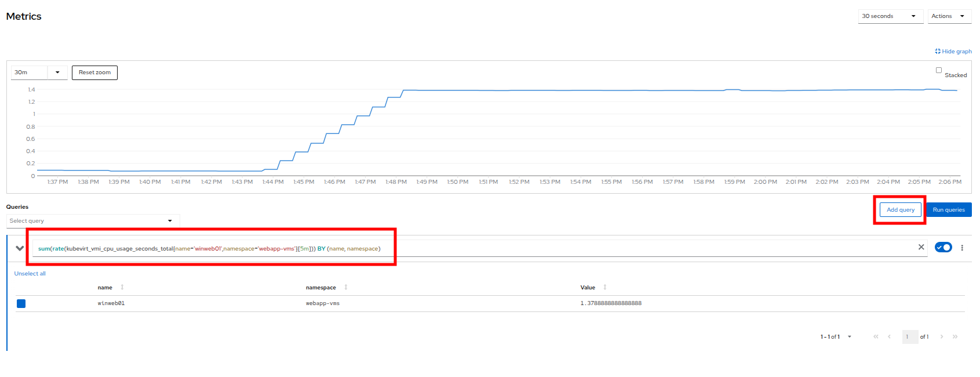Click the 1:48 PM time axis label
Image resolution: width=980 pixels, height=377 pixels.
(396, 182)
